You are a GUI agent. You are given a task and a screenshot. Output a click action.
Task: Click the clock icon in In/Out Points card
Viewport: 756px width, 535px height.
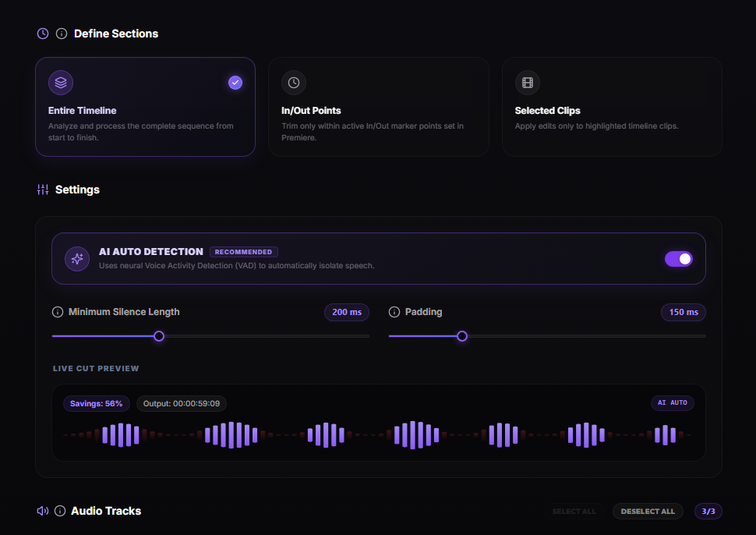294,83
